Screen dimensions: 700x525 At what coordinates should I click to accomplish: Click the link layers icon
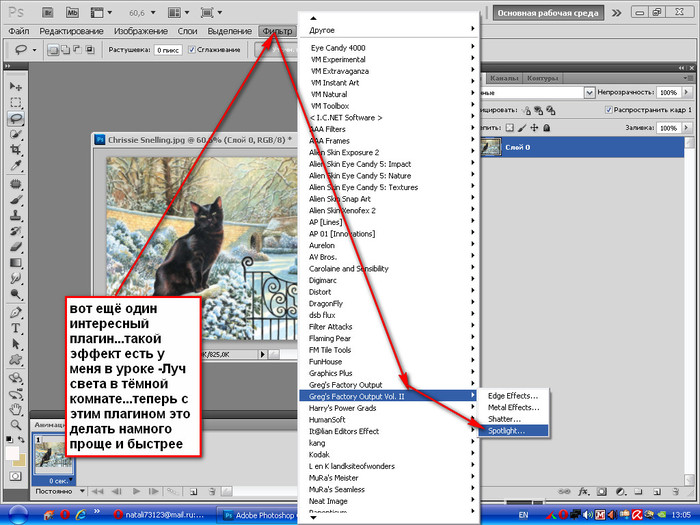[564, 492]
